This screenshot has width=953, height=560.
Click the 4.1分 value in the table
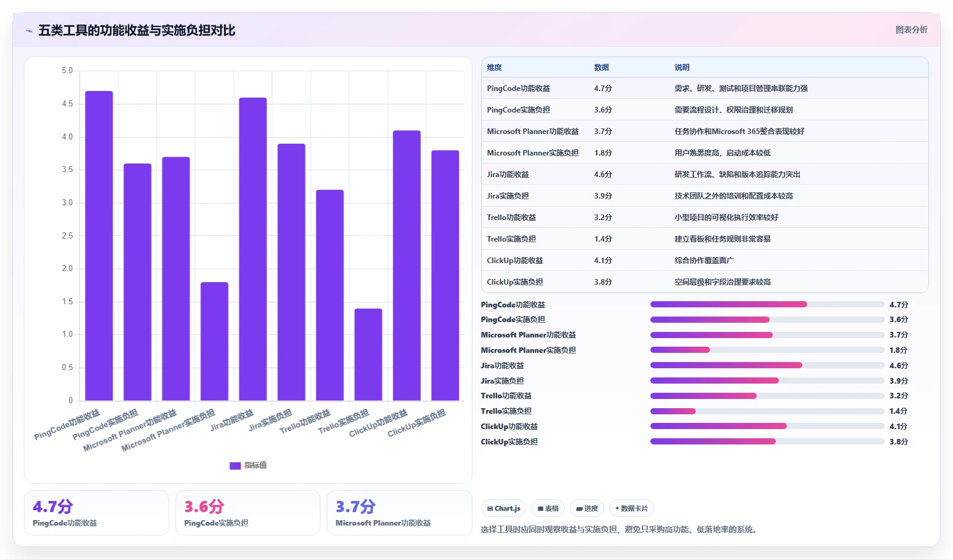pyautogui.click(x=603, y=261)
